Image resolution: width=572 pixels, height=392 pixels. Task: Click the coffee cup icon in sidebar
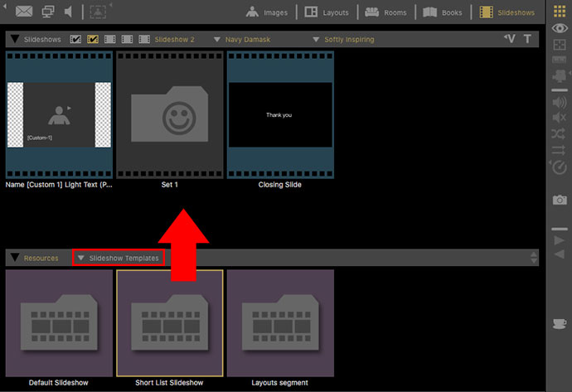[560, 322]
